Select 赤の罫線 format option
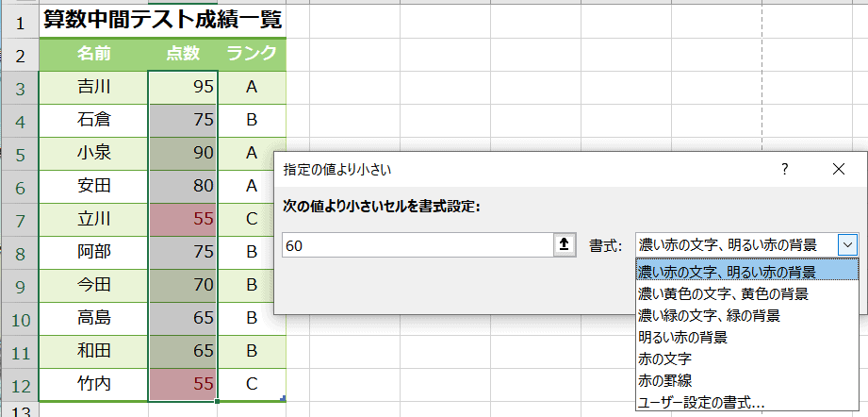 [665, 380]
